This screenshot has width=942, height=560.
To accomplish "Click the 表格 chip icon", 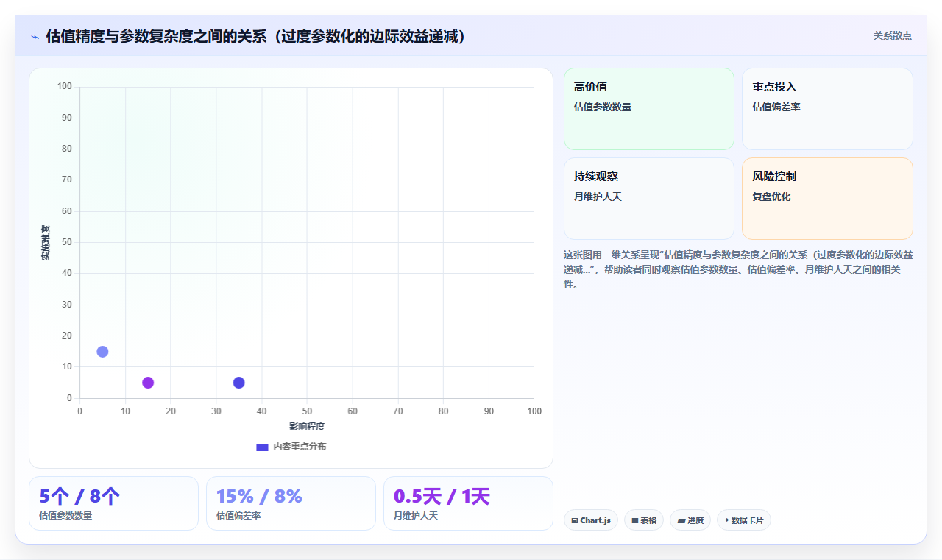I will pyautogui.click(x=635, y=520).
